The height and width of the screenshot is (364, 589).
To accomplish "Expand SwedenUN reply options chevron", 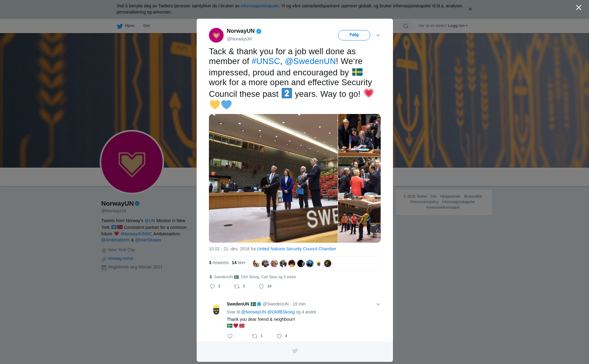I will [378, 304].
